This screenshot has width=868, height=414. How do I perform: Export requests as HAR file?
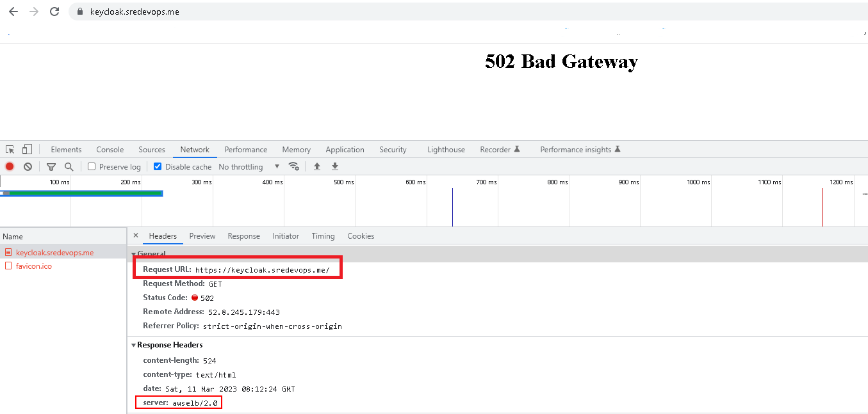click(334, 166)
